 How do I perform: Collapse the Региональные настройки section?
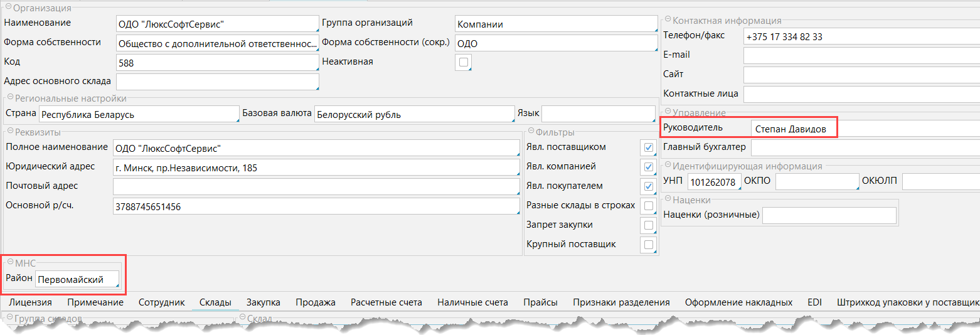[10, 98]
